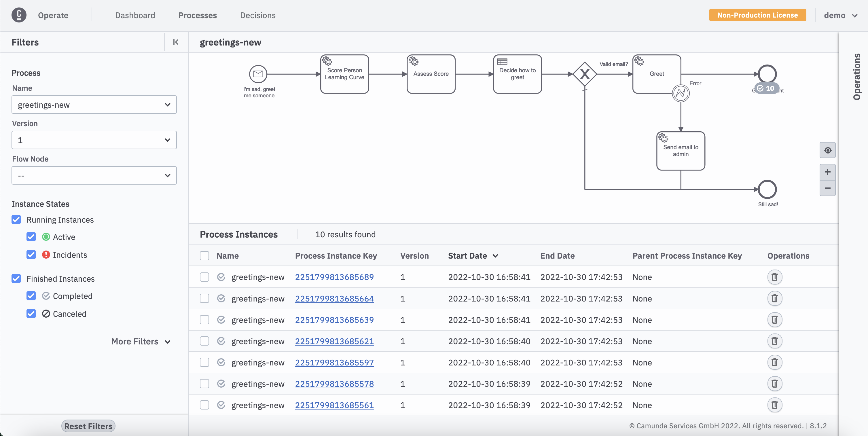This screenshot has width=868, height=436.
Task: Collapse the Filters panel
Action: pos(176,42)
